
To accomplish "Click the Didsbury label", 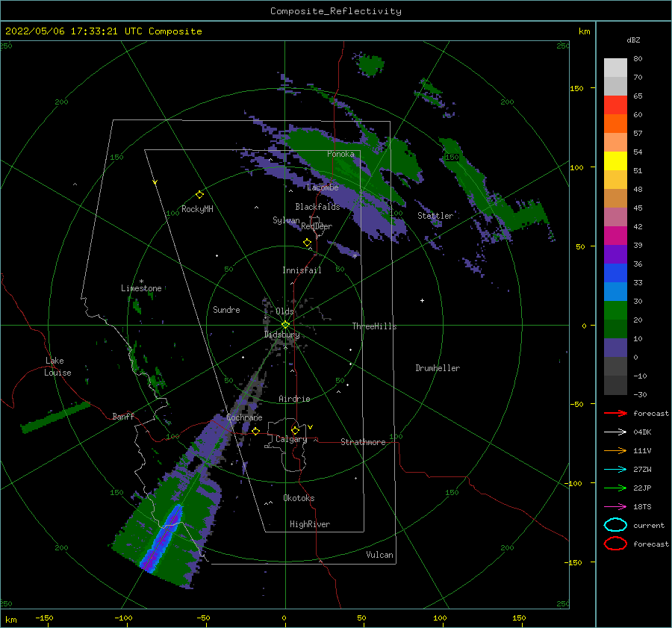I will pyautogui.click(x=281, y=335).
